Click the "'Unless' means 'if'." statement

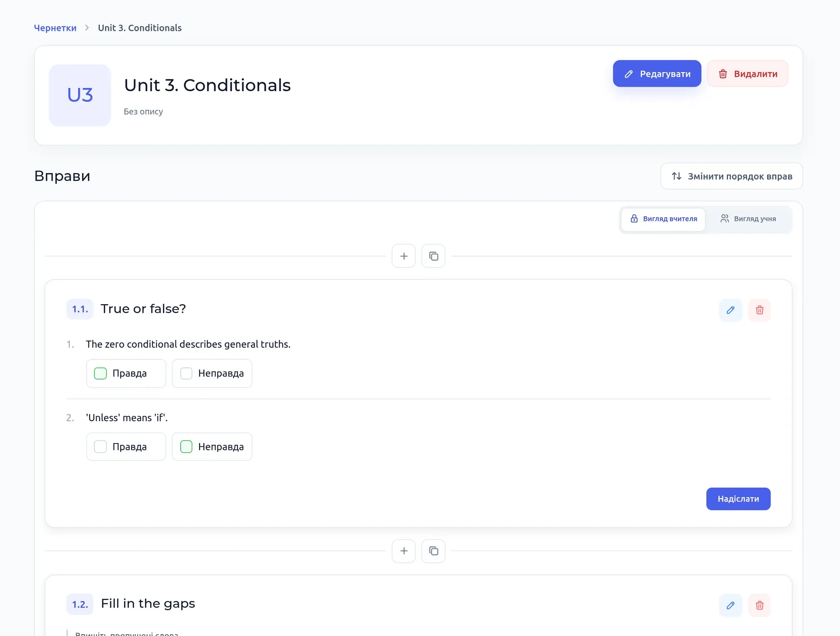127,418
